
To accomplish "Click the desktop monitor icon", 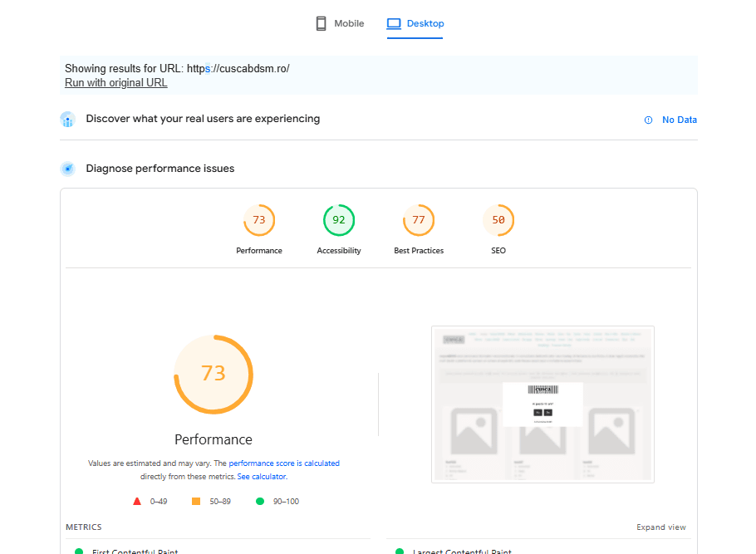I will tap(394, 24).
